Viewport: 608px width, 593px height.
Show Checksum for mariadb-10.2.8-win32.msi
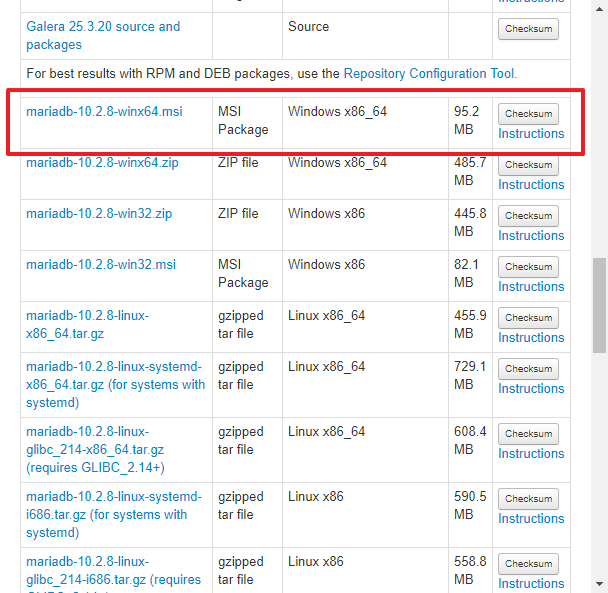click(x=528, y=266)
